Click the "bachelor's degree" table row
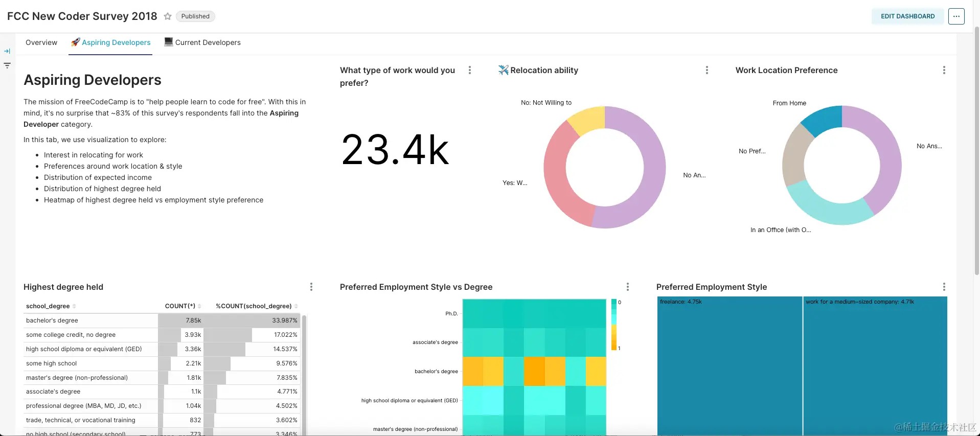 click(x=162, y=320)
